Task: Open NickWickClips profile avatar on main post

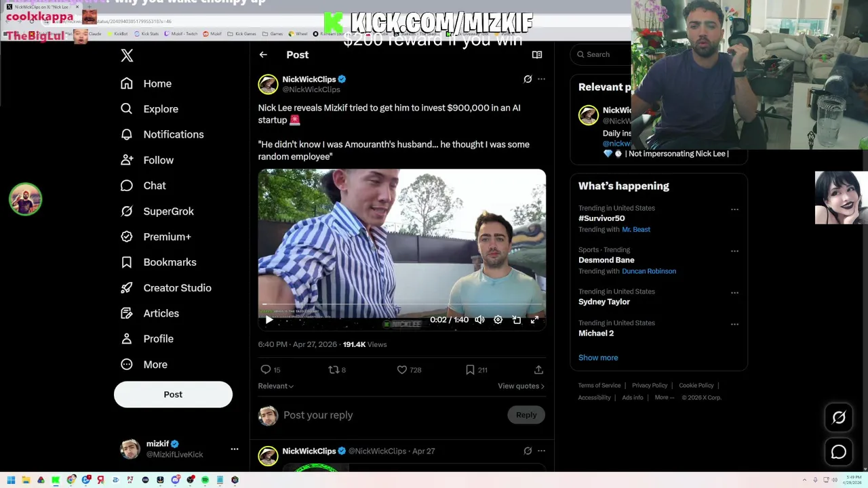Action: (x=268, y=84)
